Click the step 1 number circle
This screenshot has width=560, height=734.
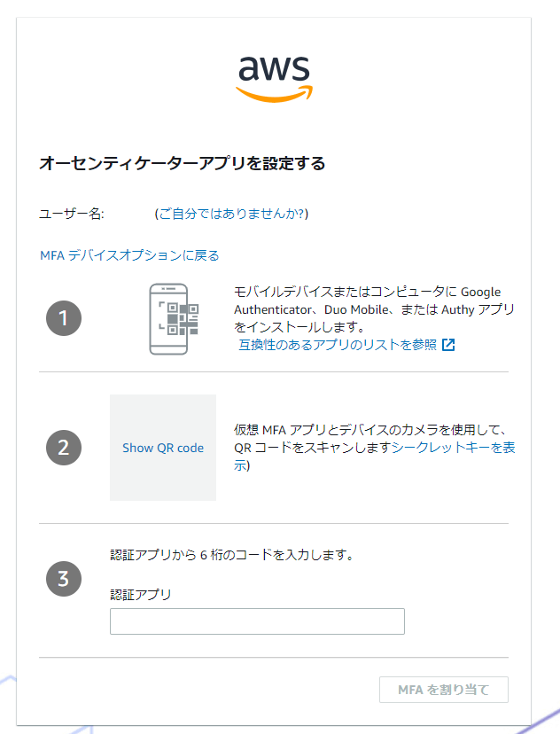64,318
